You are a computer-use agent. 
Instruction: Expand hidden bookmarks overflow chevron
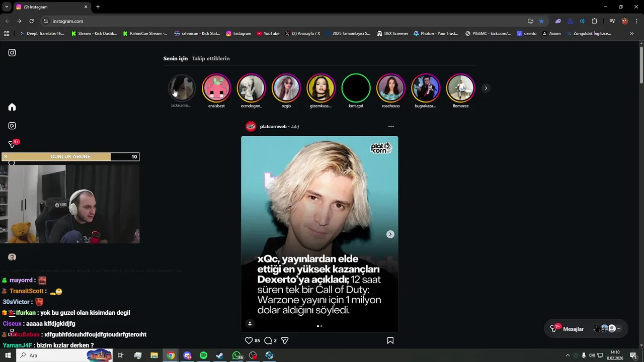(632, 34)
